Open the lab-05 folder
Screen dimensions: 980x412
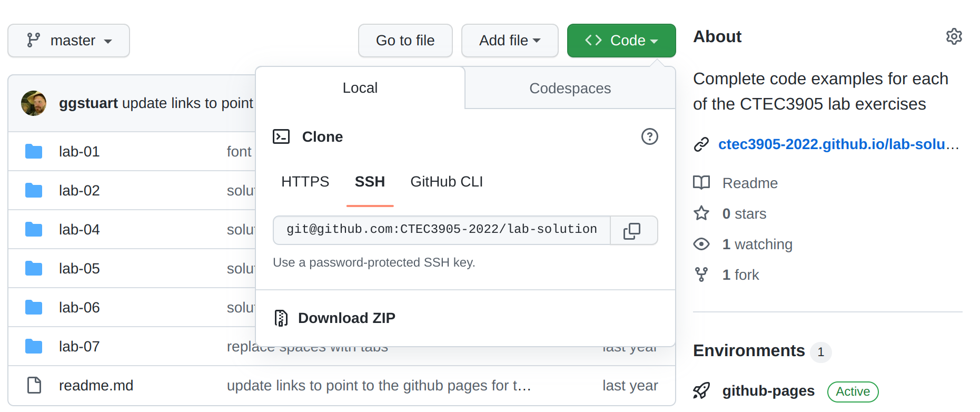79,269
